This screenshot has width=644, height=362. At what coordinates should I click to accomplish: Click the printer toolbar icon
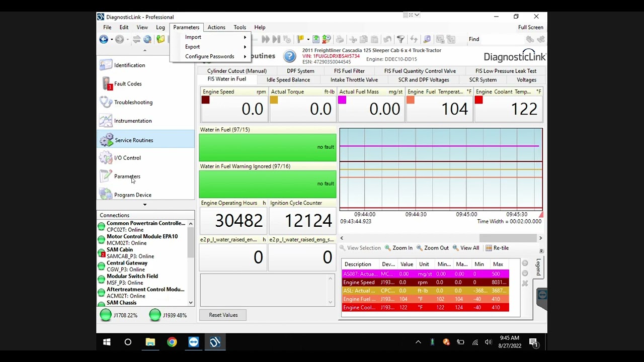tap(340, 39)
